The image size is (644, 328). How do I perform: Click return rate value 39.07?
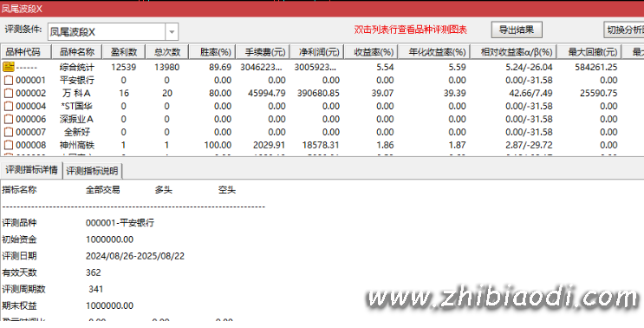383,94
